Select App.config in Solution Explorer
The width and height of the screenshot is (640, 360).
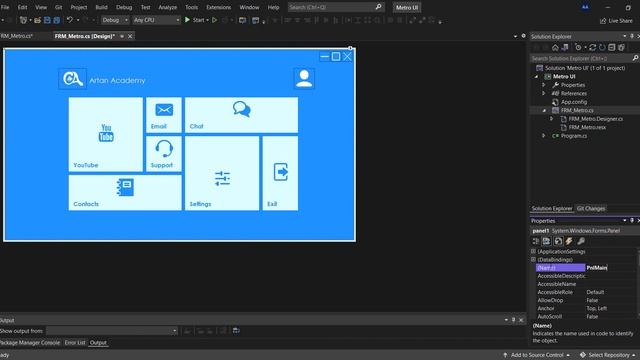coord(574,102)
